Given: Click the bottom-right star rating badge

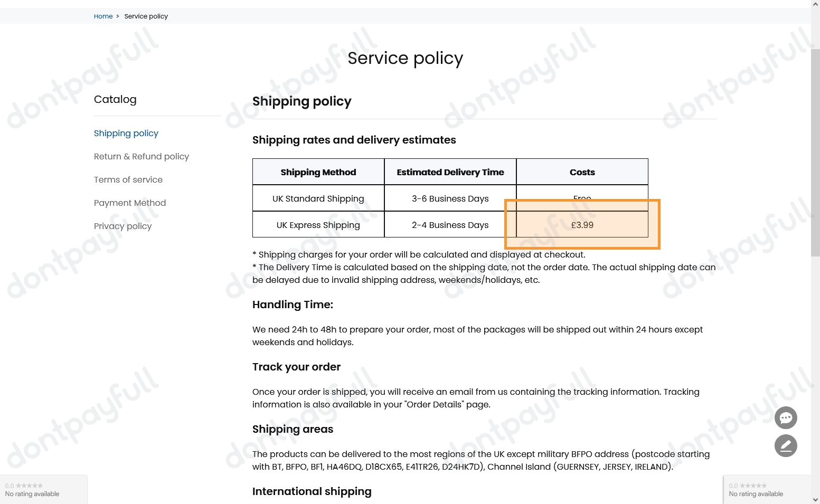Looking at the screenshot, I should click(x=756, y=490).
